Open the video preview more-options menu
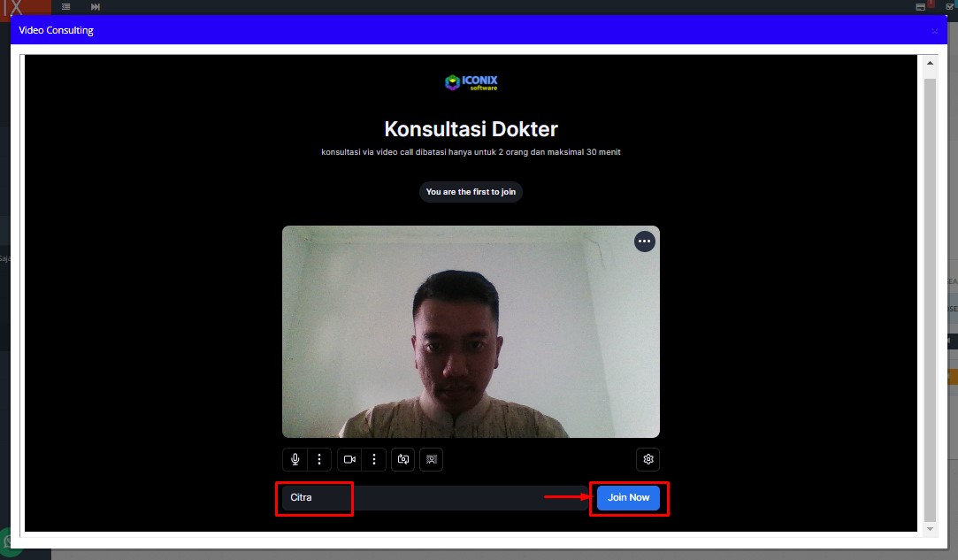The height and width of the screenshot is (560, 958). click(x=644, y=242)
